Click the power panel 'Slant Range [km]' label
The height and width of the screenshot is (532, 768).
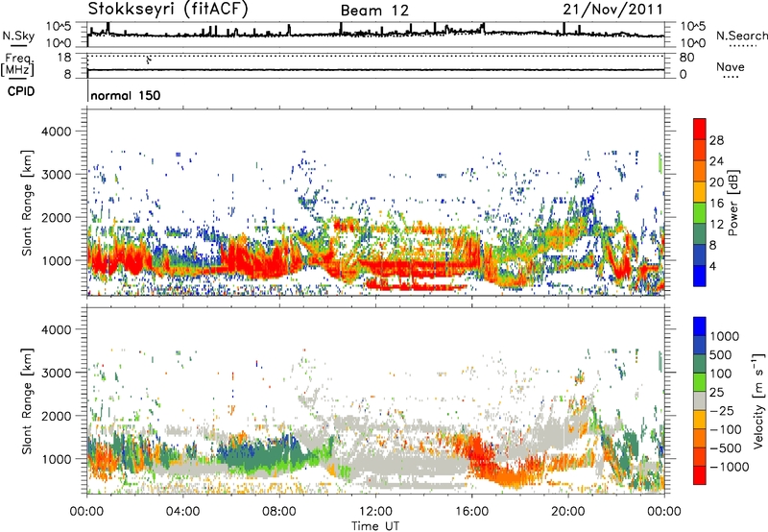point(27,203)
